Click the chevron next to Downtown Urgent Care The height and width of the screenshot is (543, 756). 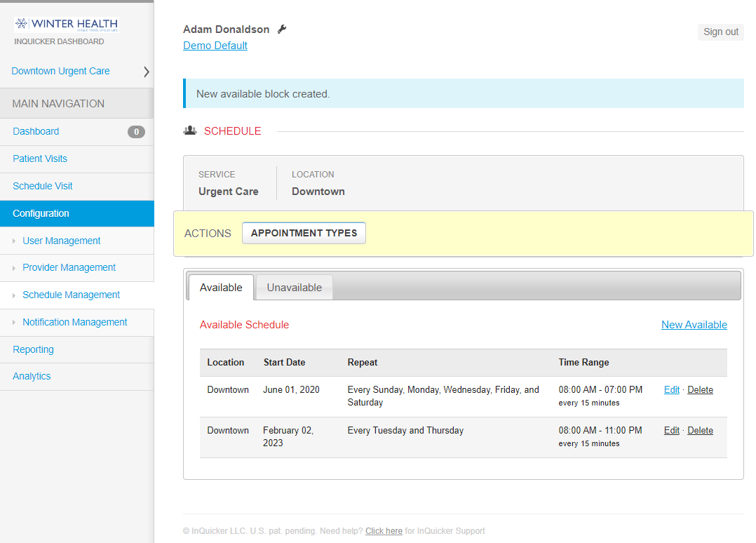point(146,71)
